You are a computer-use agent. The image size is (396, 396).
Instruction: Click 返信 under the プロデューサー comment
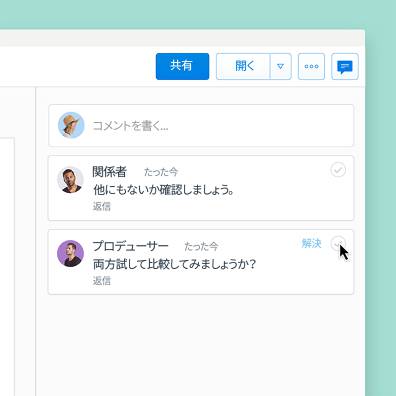tap(102, 281)
